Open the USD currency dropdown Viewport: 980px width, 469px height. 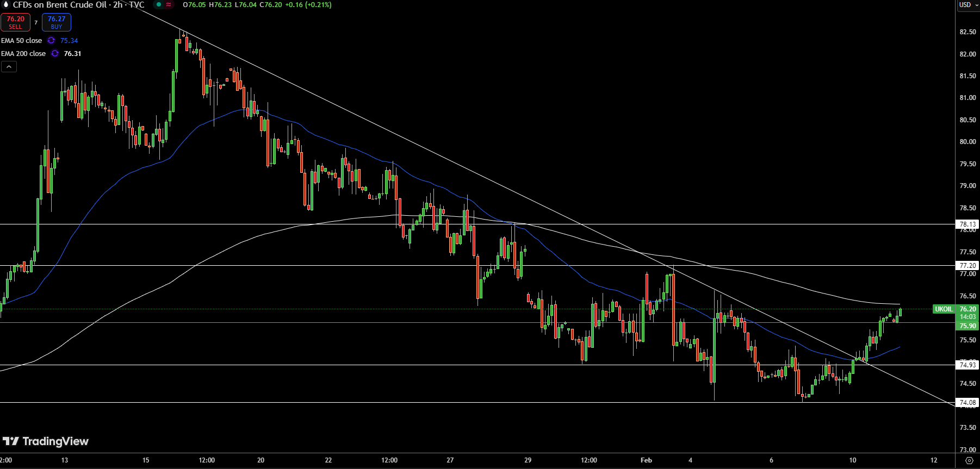(x=968, y=5)
